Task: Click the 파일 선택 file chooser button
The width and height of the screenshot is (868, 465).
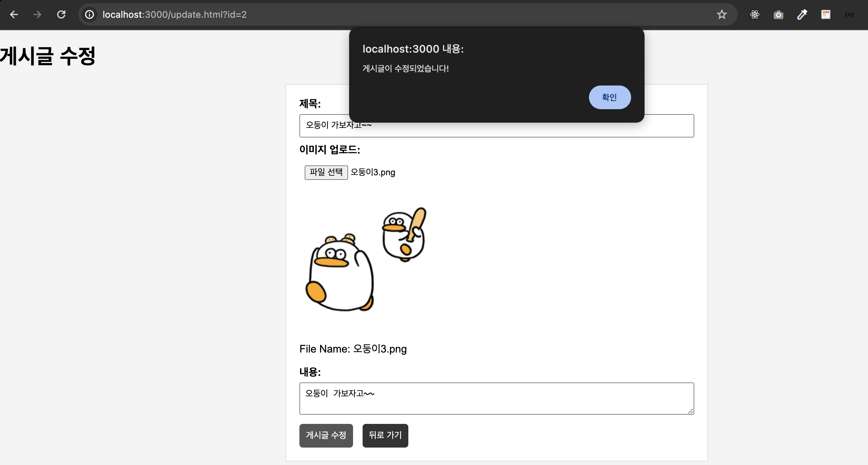Action: tap(326, 172)
